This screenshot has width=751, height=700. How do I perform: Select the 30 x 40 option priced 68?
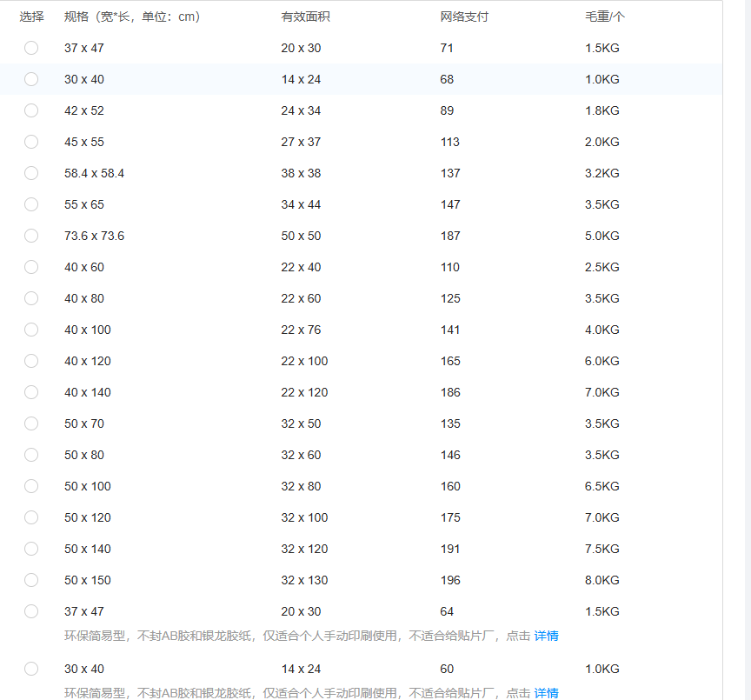point(31,79)
